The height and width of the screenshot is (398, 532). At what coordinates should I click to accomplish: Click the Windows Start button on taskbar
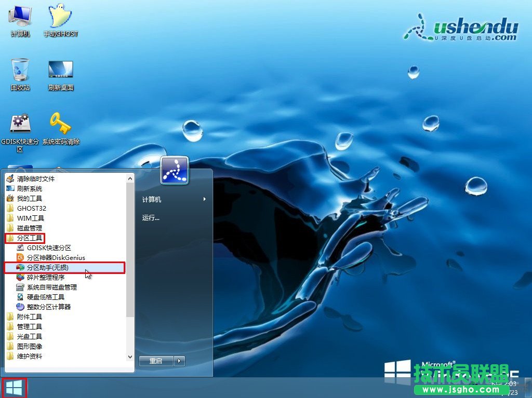pyautogui.click(x=14, y=387)
